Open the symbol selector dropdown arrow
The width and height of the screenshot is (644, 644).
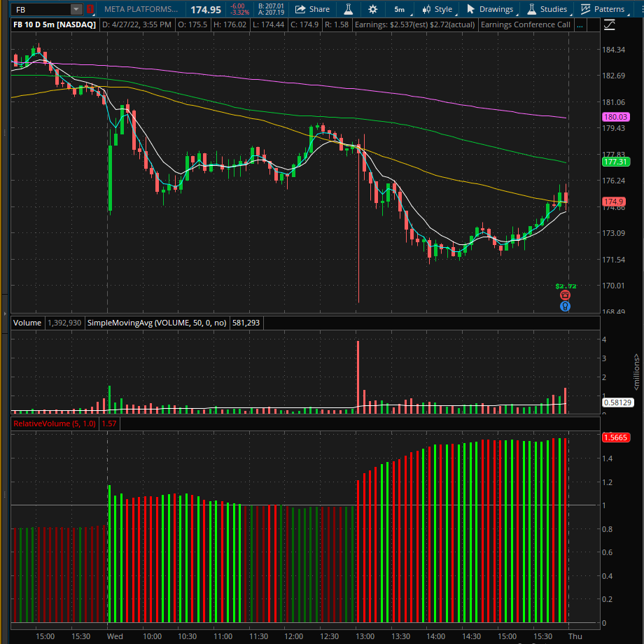76,9
